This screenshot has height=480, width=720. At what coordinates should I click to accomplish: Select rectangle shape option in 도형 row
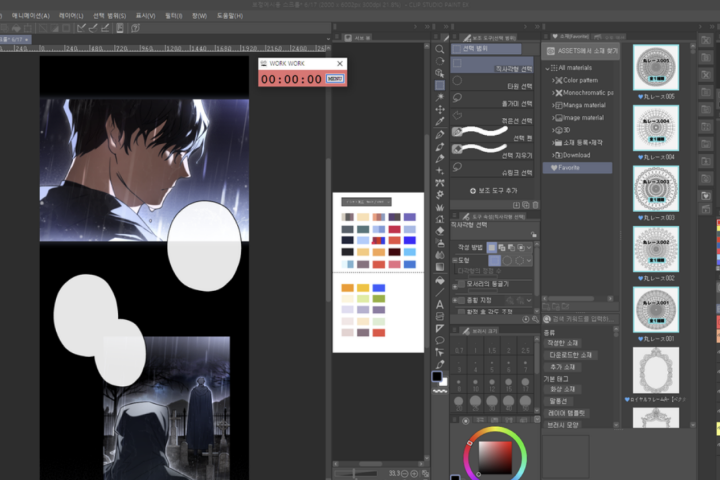[495, 260]
